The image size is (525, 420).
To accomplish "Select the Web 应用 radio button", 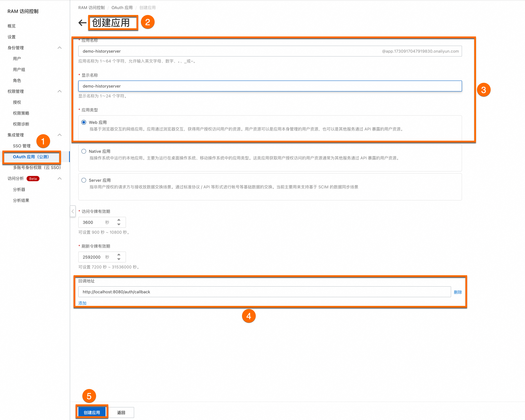I will pos(84,122).
